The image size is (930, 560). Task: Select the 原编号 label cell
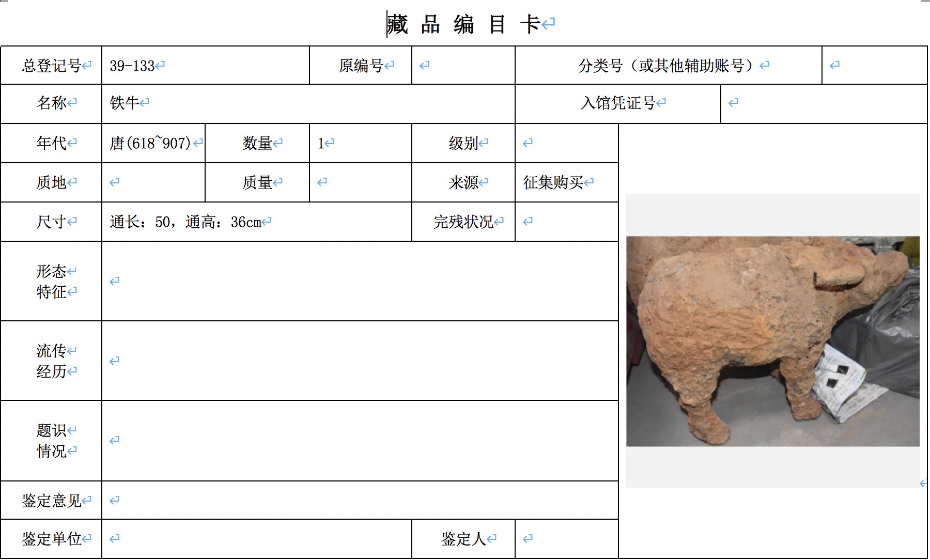361,66
